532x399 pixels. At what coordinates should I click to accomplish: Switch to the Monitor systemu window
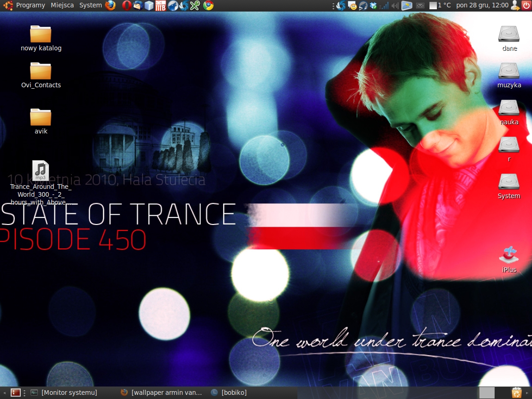(65, 393)
